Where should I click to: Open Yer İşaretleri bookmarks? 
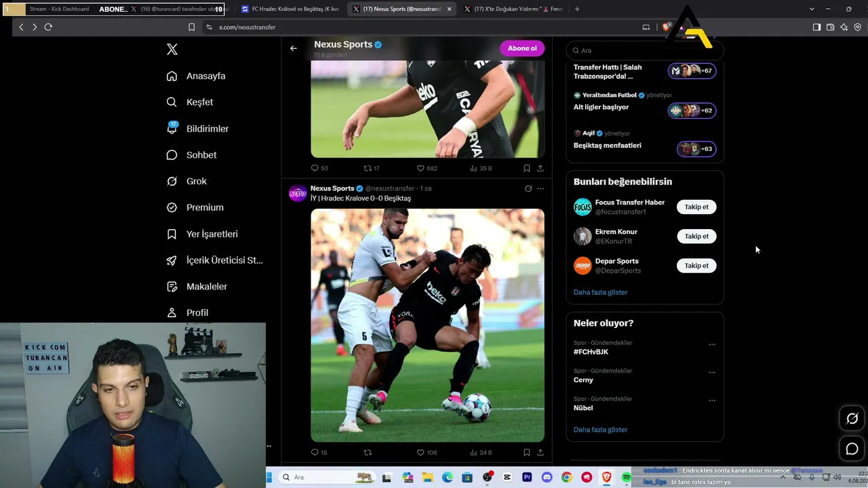point(202,234)
